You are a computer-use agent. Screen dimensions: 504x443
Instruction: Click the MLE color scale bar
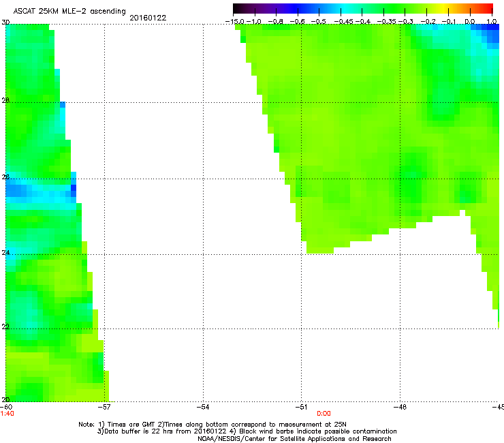point(362,8)
